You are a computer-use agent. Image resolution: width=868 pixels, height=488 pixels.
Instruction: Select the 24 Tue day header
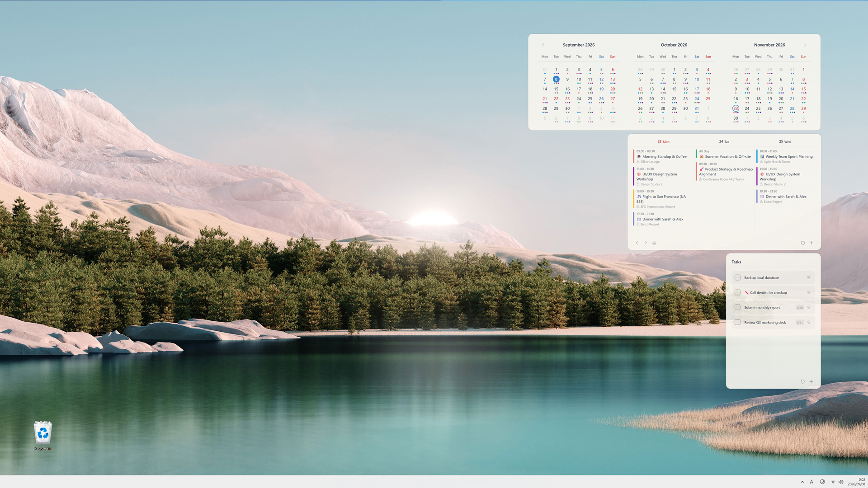point(724,141)
